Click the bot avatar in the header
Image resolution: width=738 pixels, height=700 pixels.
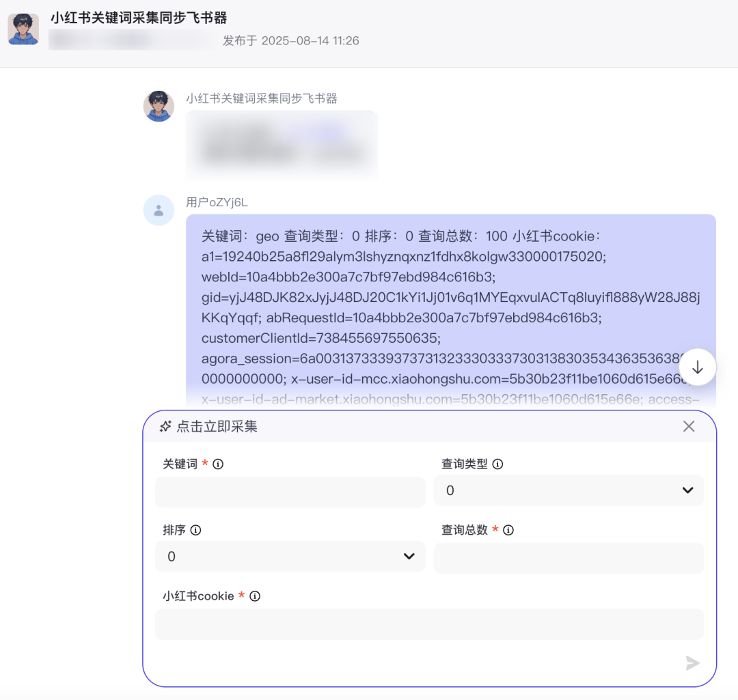point(23,29)
